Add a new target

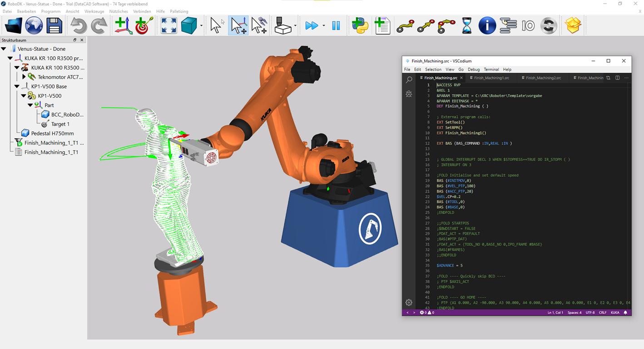144,25
